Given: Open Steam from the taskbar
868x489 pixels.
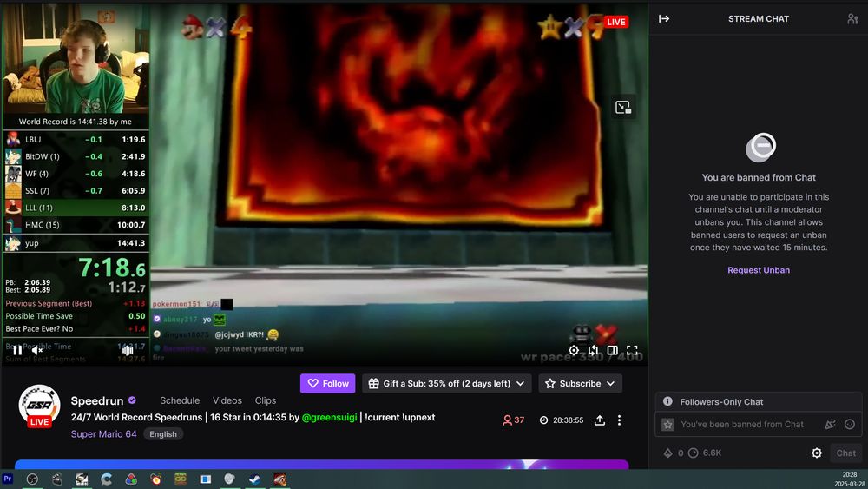Looking at the screenshot, I should point(254,479).
